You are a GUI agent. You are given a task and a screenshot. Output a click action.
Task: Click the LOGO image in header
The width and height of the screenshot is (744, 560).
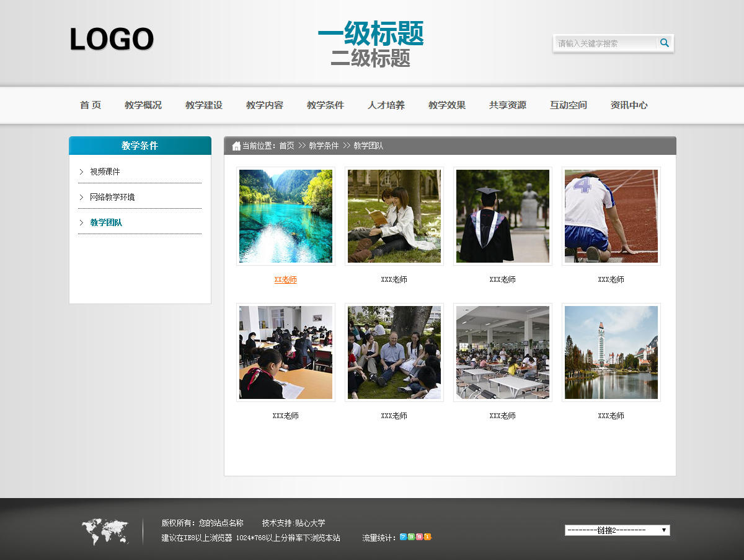pos(112,40)
